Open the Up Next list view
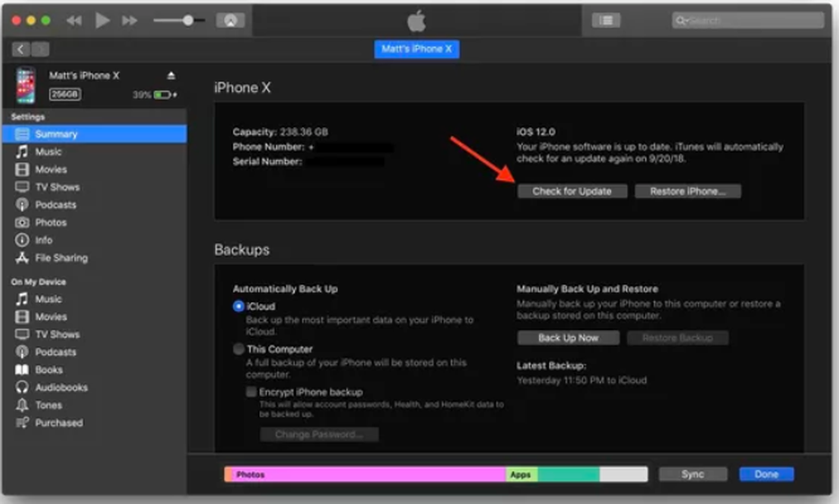The height and width of the screenshot is (504, 839). coord(605,21)
